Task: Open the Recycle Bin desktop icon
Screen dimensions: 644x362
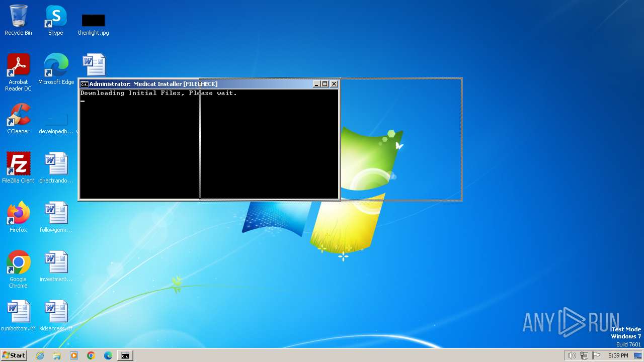Action: 18,20
